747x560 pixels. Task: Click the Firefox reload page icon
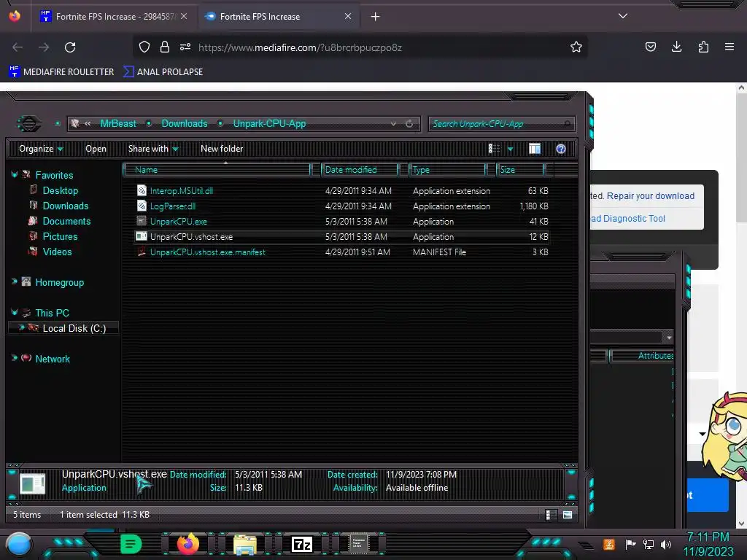70,47
